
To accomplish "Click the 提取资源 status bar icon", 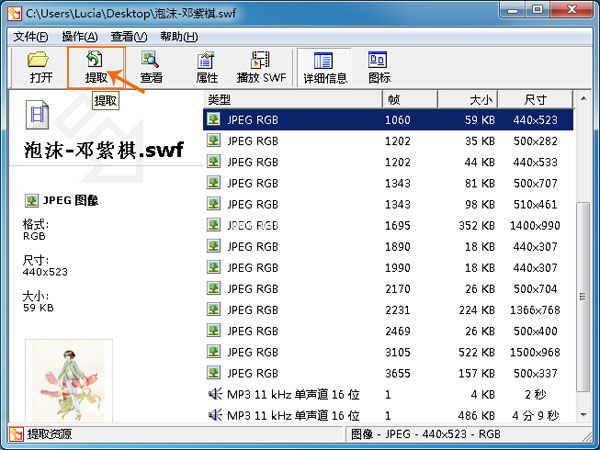I will click(16, 434).
